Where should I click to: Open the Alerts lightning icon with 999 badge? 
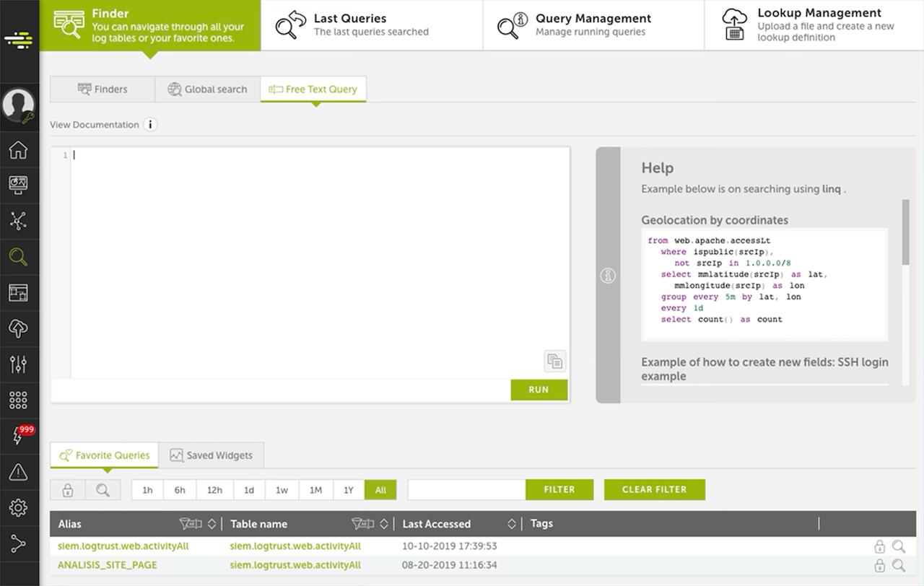pos(19,434)
